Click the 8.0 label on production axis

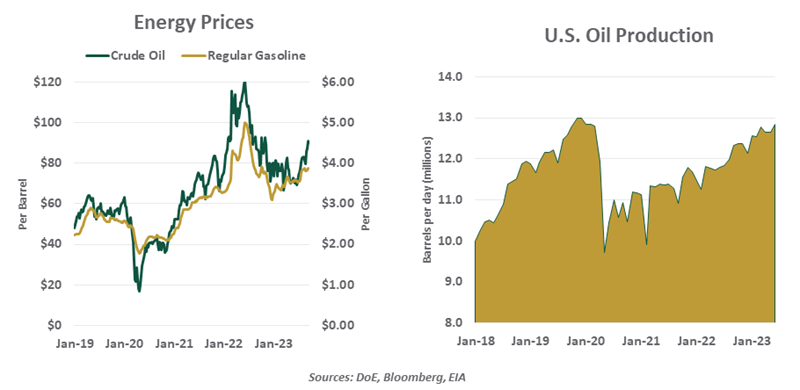(x=452, y=323)
